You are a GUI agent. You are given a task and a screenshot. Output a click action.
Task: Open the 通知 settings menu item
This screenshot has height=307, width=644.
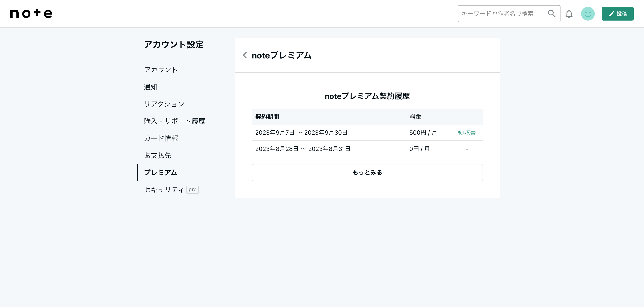151,87
